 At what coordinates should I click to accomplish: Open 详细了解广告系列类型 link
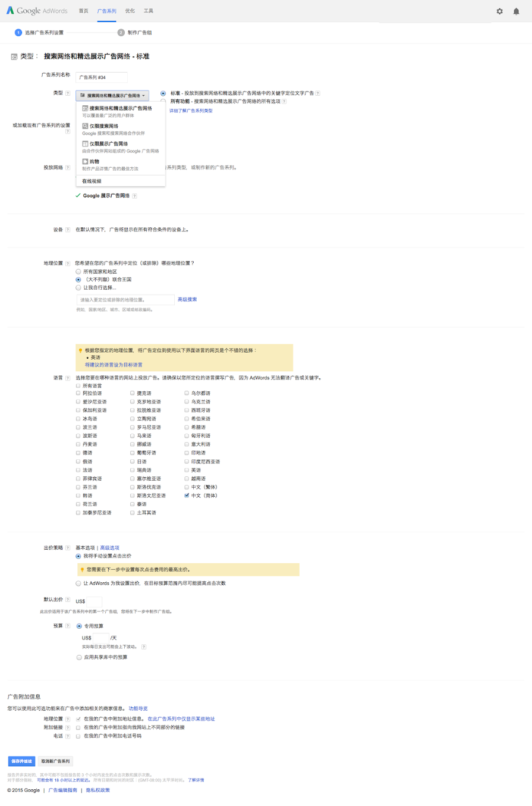pos(191,111)
